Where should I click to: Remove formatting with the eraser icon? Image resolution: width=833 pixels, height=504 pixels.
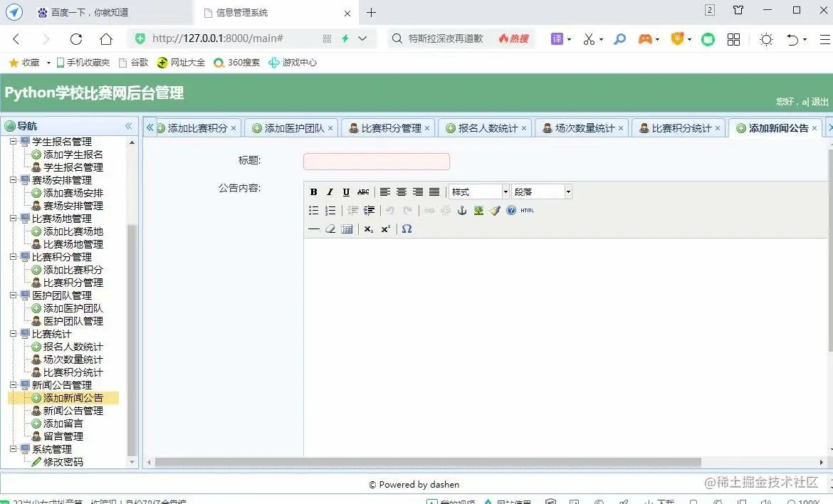point(330,229)
